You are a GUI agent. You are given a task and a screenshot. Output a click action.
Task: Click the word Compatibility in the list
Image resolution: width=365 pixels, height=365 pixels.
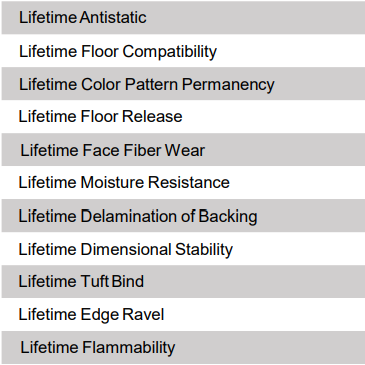170,52
